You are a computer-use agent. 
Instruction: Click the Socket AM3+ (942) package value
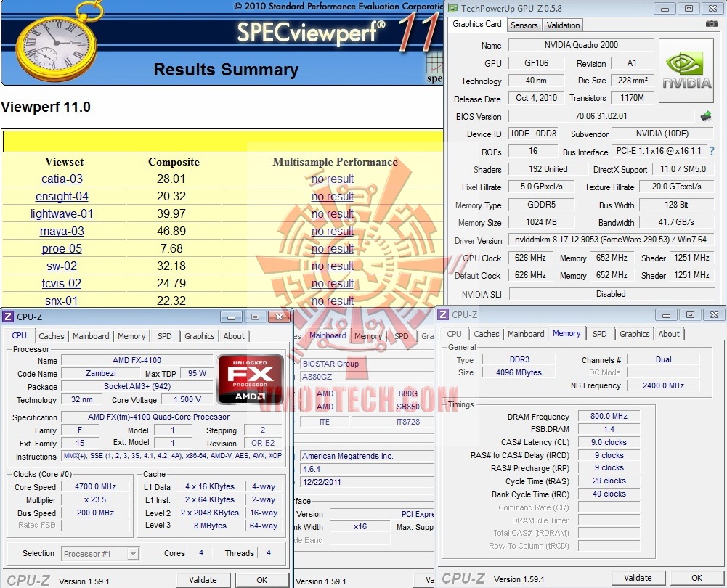point(137,386)
